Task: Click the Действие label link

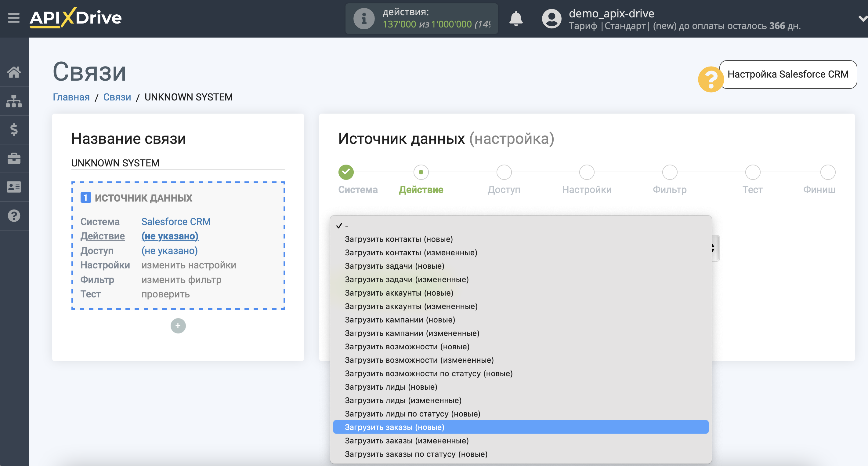Action: tap(103, 236)
